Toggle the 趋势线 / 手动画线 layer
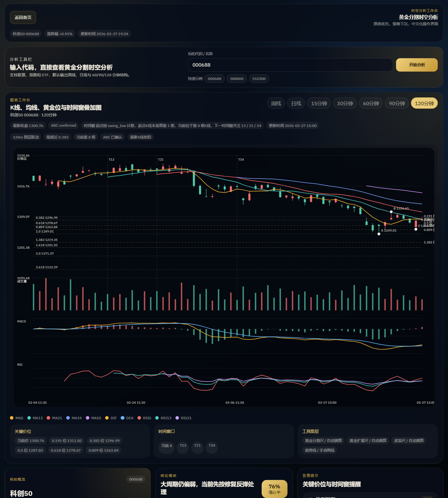Image resolution: width=448 pixels, height=498 pixels. (320, 450)
